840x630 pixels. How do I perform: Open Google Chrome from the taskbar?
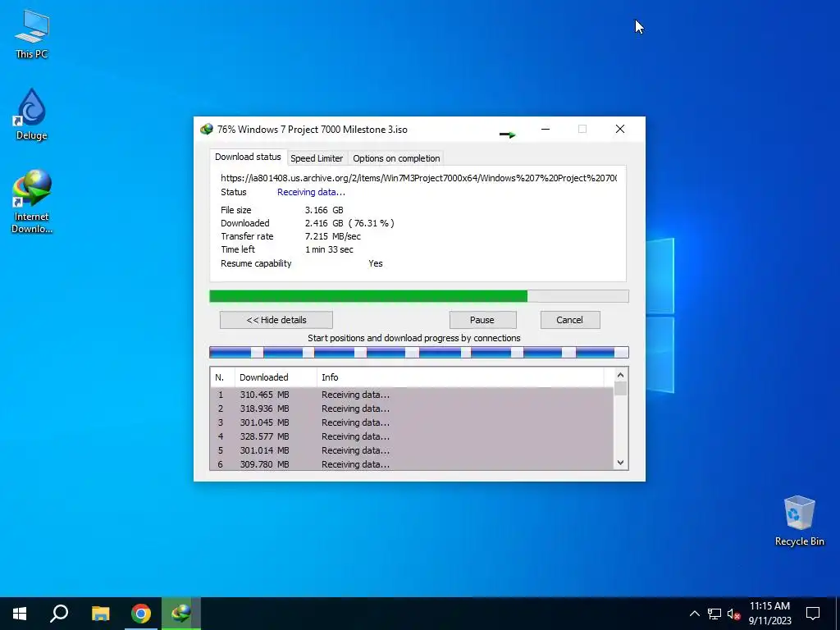pos(141,614)
